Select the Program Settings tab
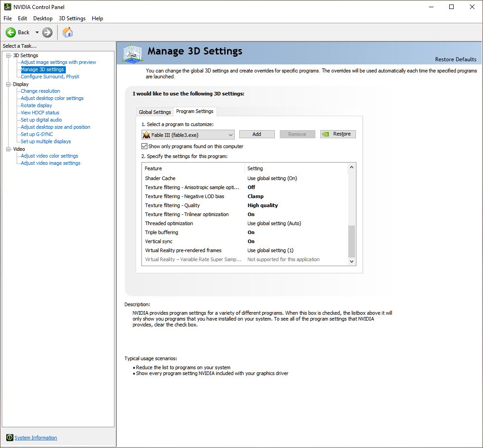483x448 pixels. click(x=195, y=111)
